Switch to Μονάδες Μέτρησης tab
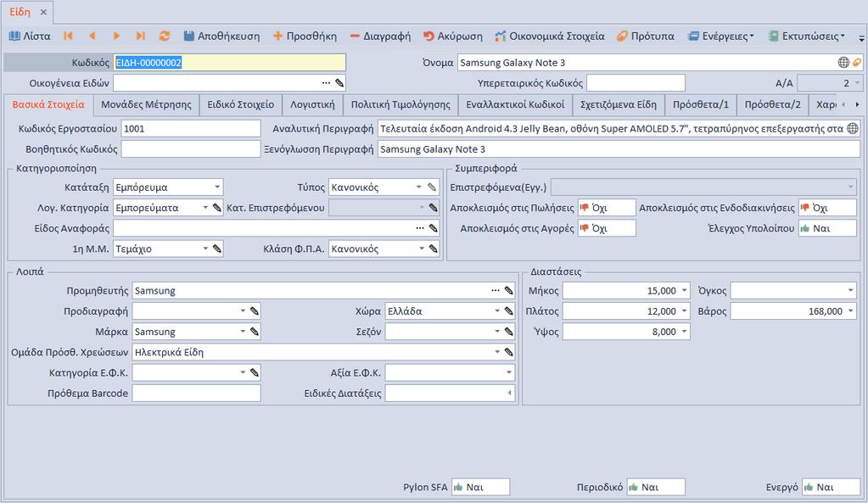 (x=146, y=104)
